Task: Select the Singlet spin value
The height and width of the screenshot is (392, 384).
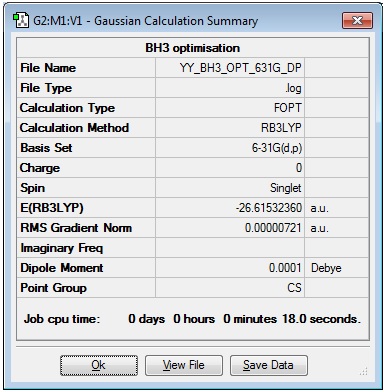Action: (286, 188)
